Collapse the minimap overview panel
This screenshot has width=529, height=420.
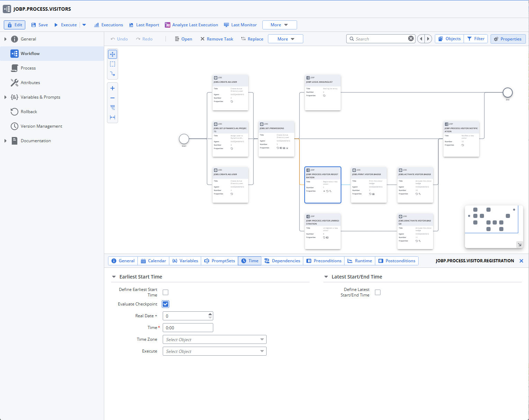pos(519,245)
